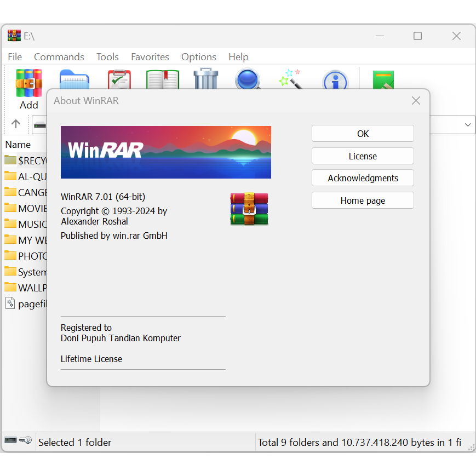Click the 'Selected 1 folder' status text
Image resolution: width=476 pixels, height=476 pixels.
click(74, 442)
